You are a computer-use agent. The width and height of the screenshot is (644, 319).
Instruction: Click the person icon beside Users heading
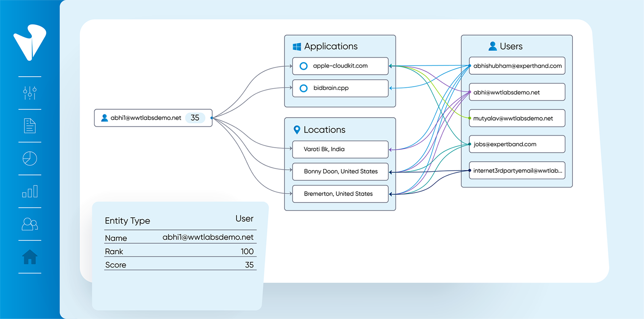pos(492,46)
